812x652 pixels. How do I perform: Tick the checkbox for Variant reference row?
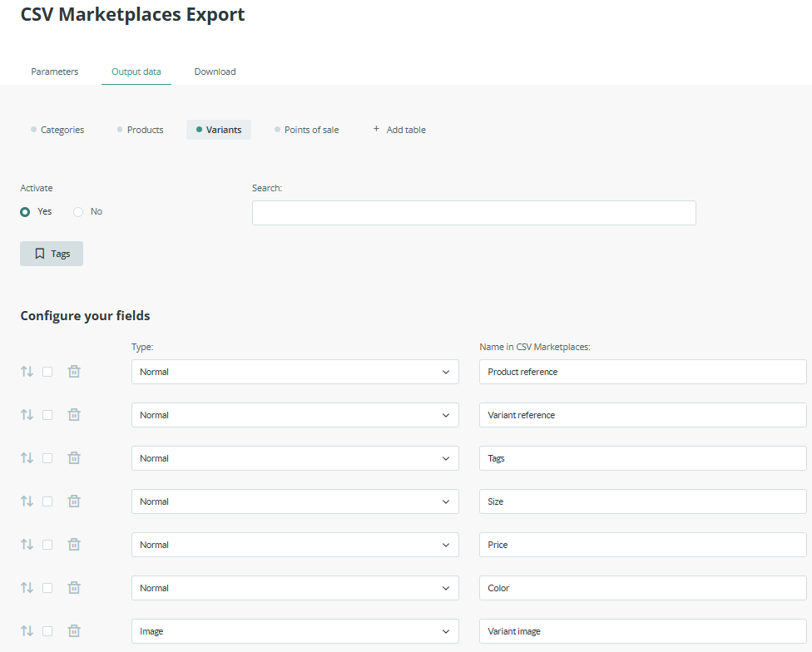[x=47, y=415]
